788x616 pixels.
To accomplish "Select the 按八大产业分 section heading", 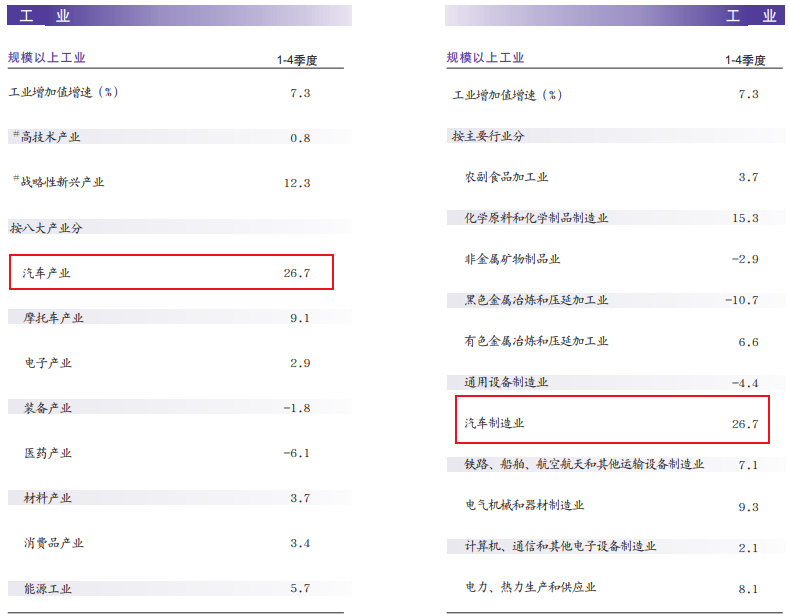I will click(x=46, y=228).
